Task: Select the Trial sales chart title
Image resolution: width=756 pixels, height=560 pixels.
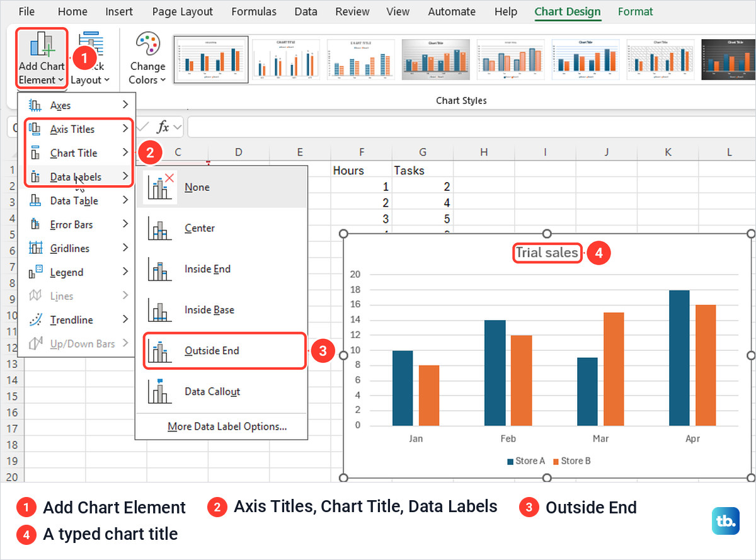Action: [547, 253]
